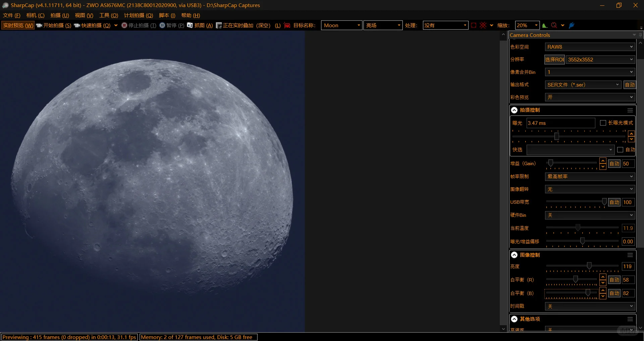The width and height of the screenshot is (644, 341).
Task: Open the 相机 (C) menu
Action: pyautogui.click(x=35, y=15)
